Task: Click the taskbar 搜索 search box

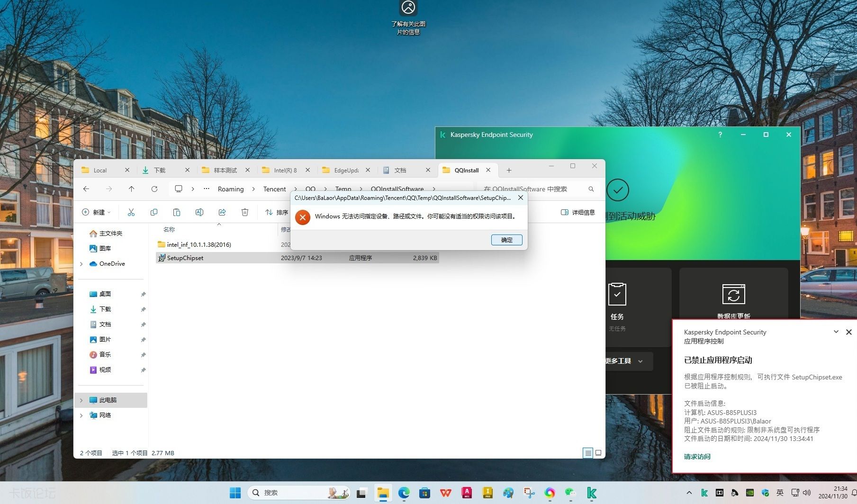Action: 299,493
